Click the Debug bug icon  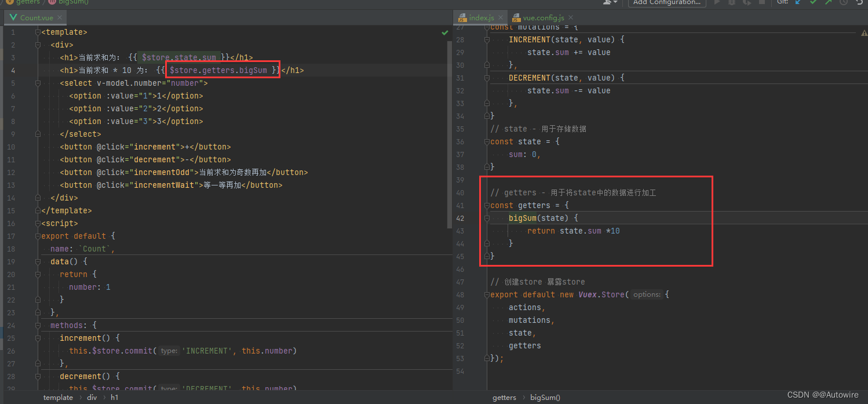[732, 2]
